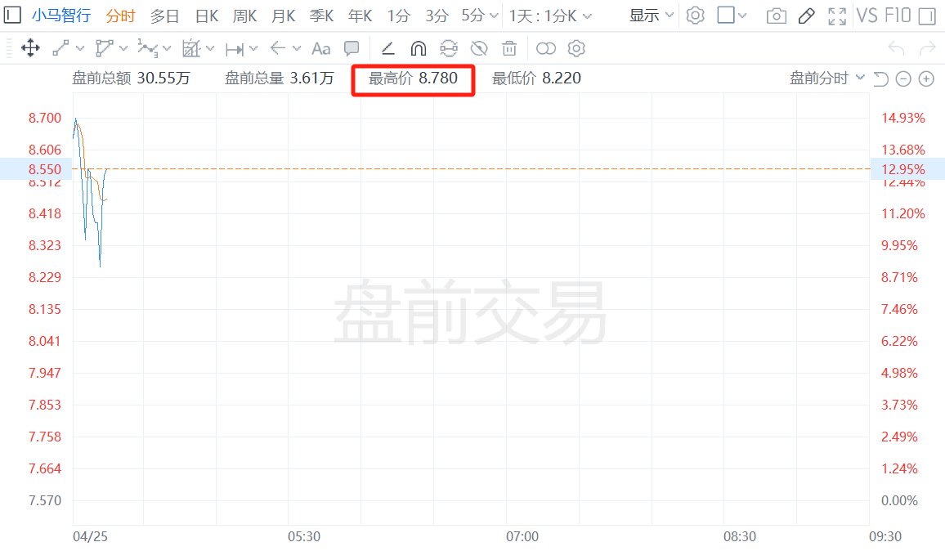Select the range measurement tool
945x560 pixels.
235,49
